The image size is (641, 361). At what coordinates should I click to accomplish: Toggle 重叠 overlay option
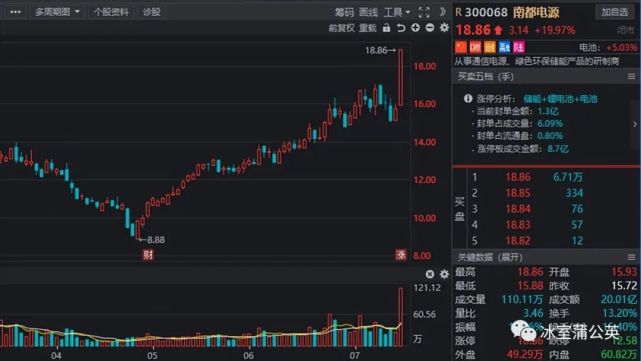click(368, 28)
